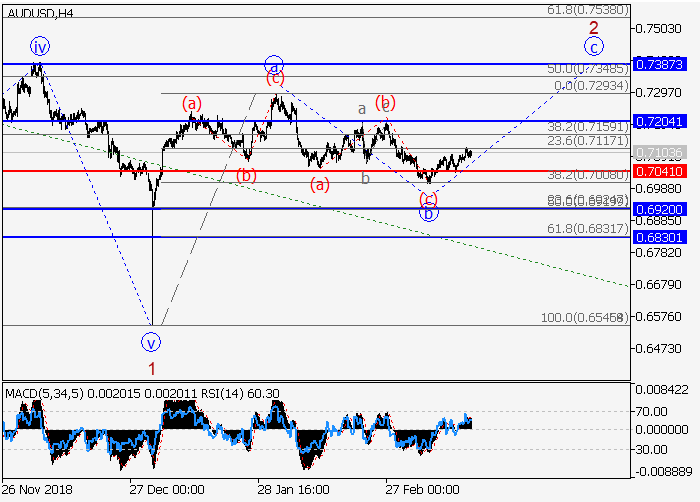This screenshot has height=502, width=700.
Task: Click the 28 Jan 16:00 date label
Action: (x=295, y=490)
